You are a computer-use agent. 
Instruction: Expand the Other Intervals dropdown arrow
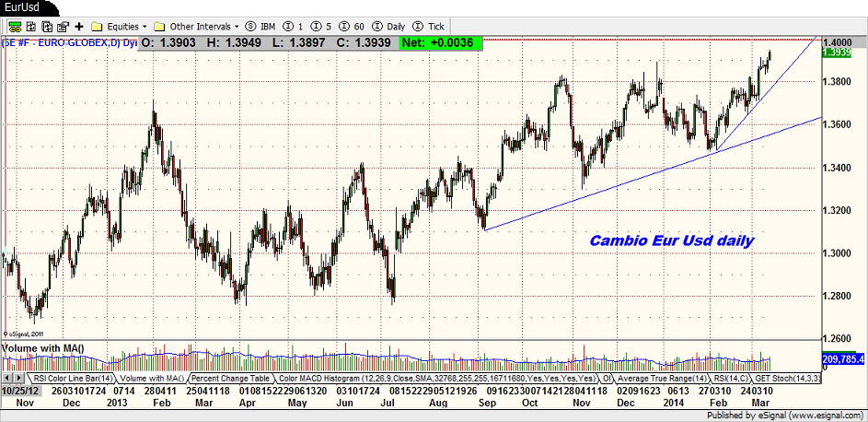(x=237, y=26)
